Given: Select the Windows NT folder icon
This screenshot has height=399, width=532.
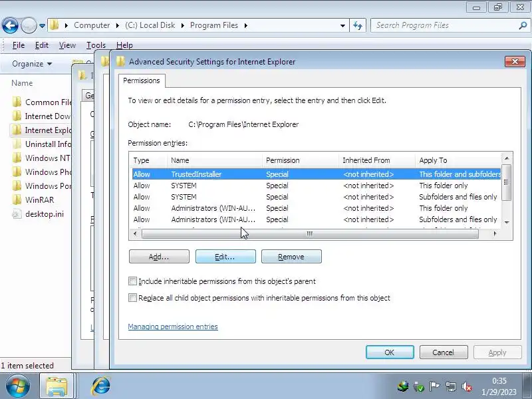Looking at the screenshot, I should click(17, 158).
